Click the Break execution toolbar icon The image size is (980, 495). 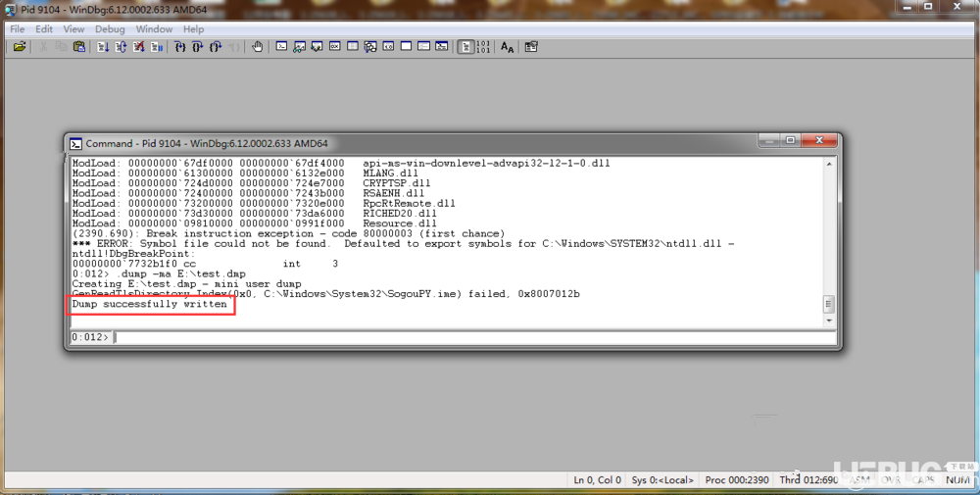click(157, 47)
